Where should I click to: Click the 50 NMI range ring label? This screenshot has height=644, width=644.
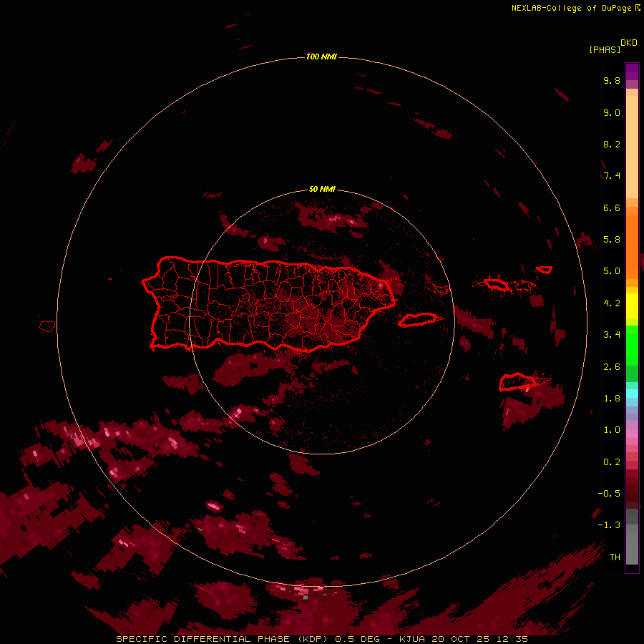pos(322,189)
